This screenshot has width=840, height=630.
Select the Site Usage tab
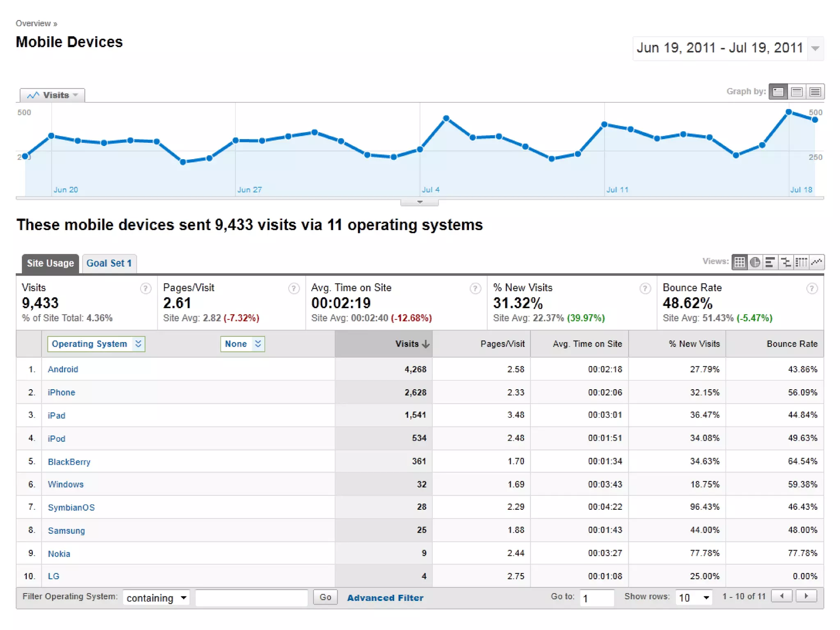[50, 263]
